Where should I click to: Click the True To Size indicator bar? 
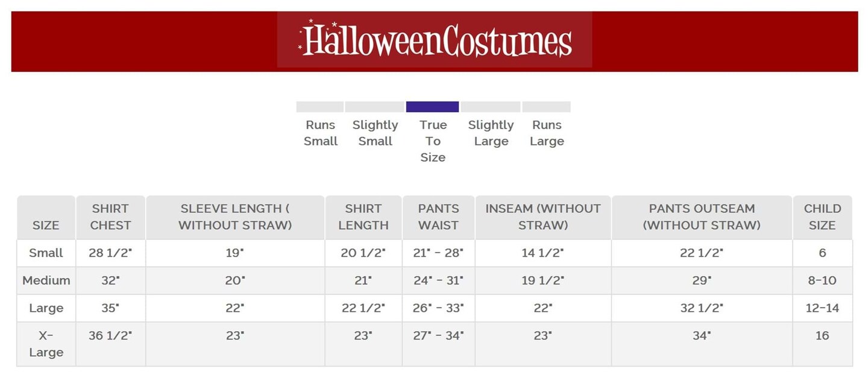432,107
